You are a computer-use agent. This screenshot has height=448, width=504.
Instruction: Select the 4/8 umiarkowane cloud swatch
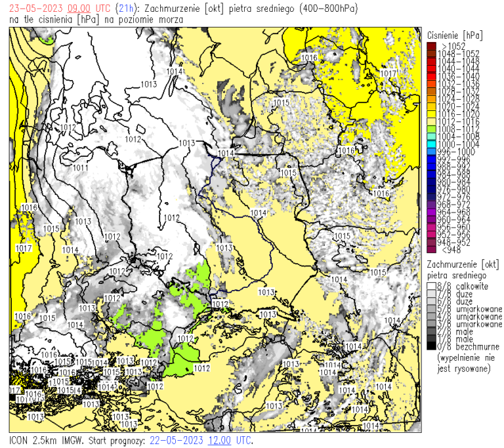(430, 316)
